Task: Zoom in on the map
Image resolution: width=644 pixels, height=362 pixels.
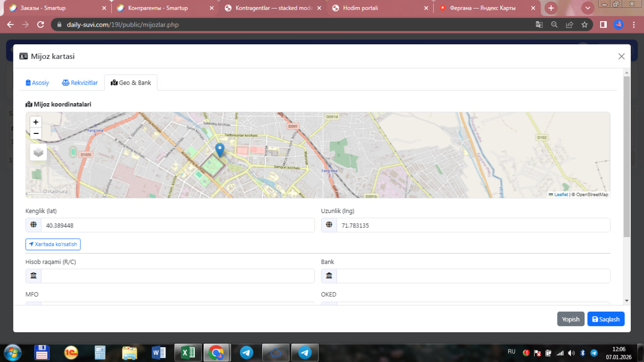Action: 36,122
